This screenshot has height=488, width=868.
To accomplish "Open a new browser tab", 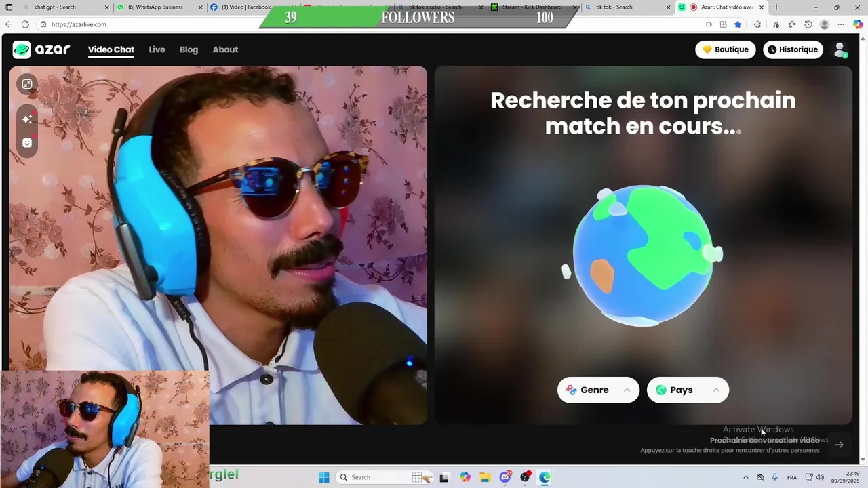I will click(776, 7).
